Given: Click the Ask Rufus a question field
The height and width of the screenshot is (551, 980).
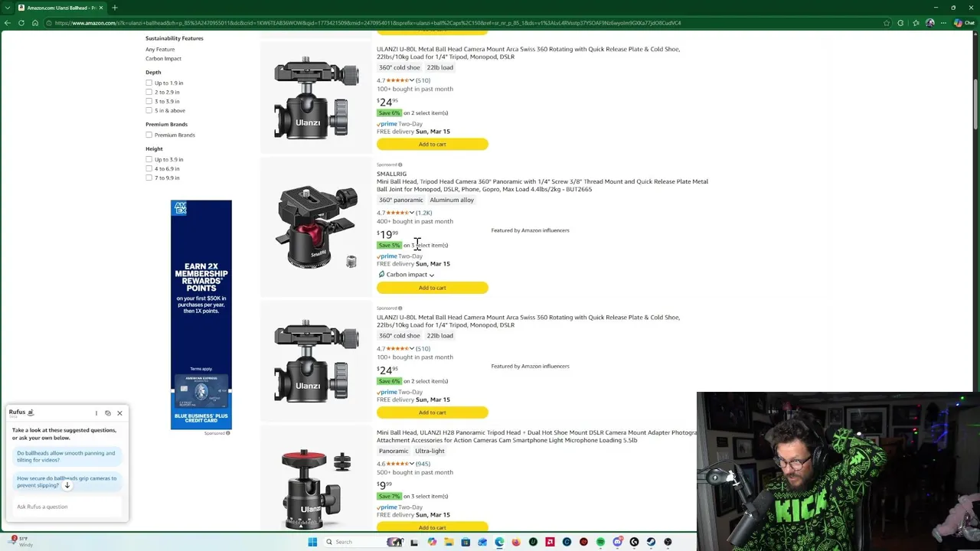Looking at the screenshot, I should (67, 507).
